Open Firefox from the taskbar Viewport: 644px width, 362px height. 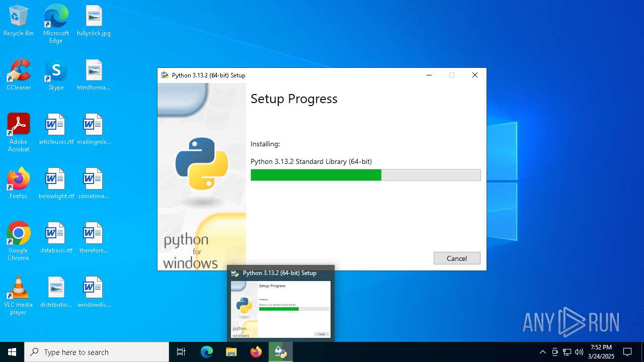(256, 352)
